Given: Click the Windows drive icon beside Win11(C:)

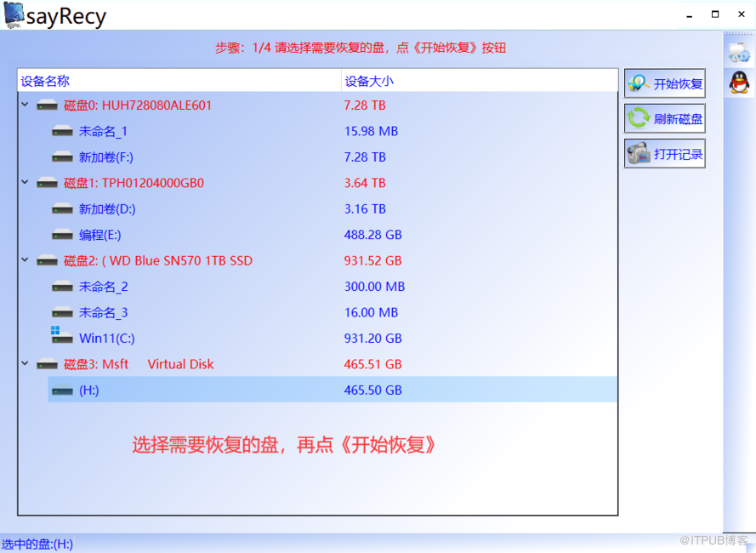Looking at the screenshot, I should [x=62, y=335].
